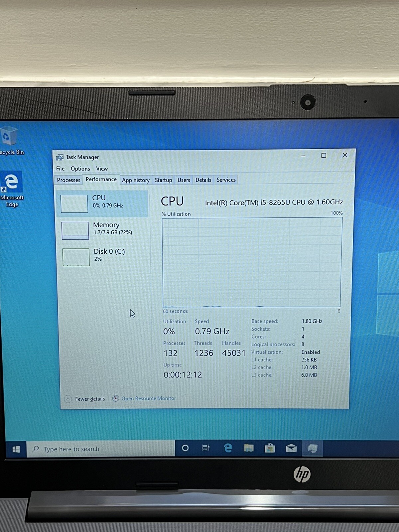
Task: Select the Memory performance entry
Action: coord(103,230)
